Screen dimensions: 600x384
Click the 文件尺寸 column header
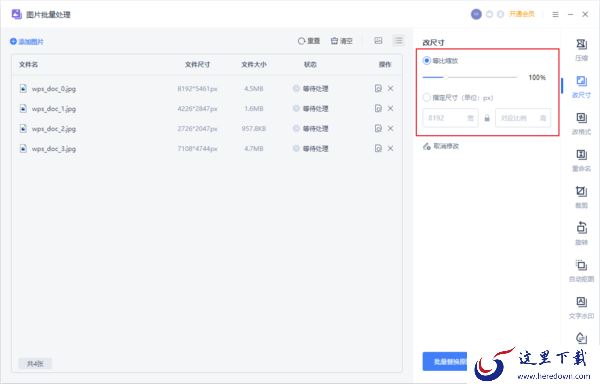pyautogui.click(x=197, y=64)
